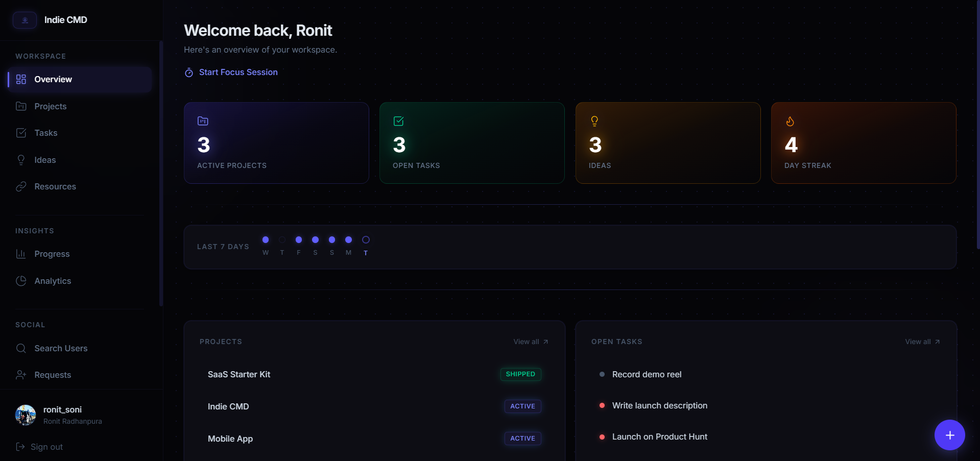The width and height of the screenshot is (980, 461).
Task: Click the Search Users magnifier icon
Action: point(21,348)
